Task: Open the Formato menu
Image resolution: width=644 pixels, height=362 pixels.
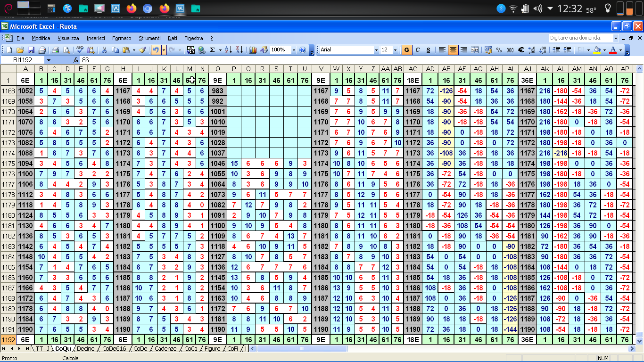Action: (122, 38)
